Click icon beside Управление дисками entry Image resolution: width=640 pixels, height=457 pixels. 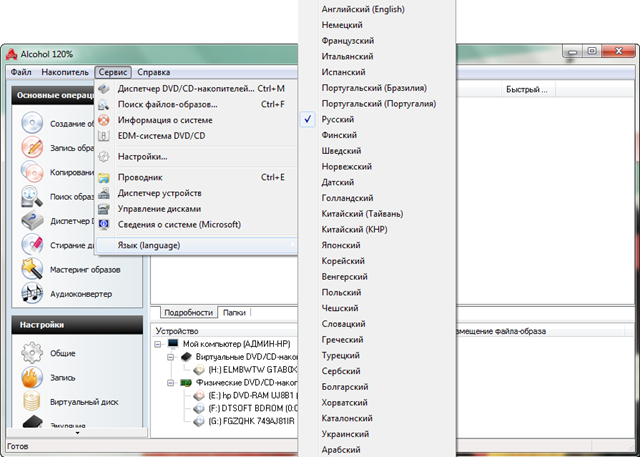click(x=104, y=209)
